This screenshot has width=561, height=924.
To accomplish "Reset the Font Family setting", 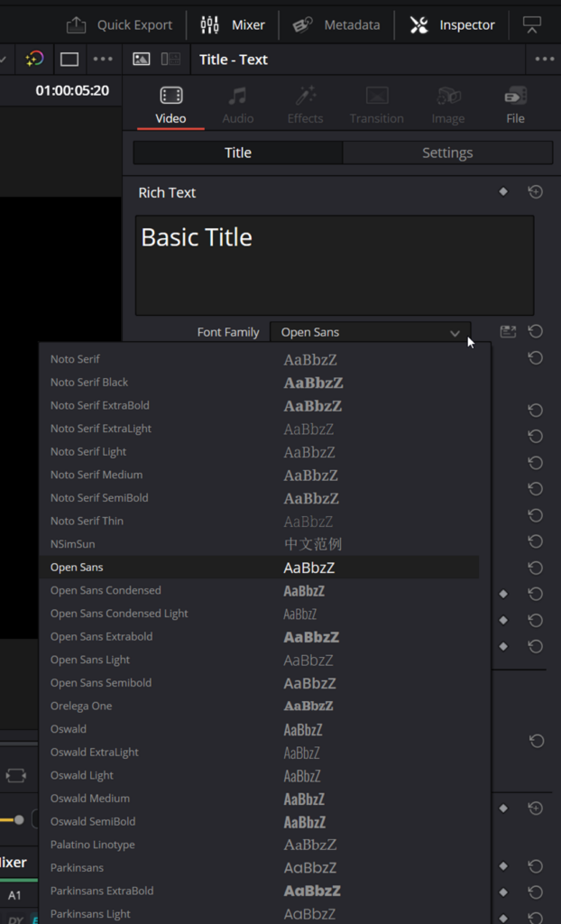I will pyautogui.click(x=535, y=332).
